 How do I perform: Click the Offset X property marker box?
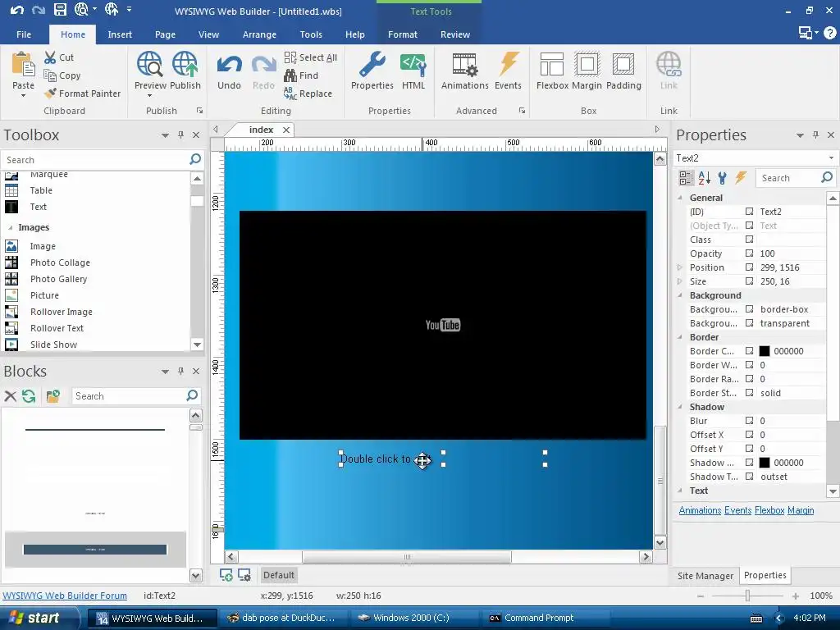coord(749,435)
